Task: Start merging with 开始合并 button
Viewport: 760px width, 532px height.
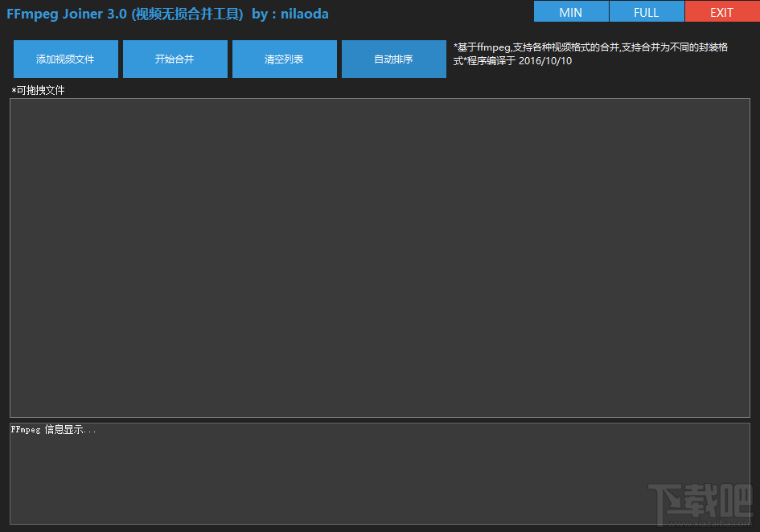Action: click(175, 59)
